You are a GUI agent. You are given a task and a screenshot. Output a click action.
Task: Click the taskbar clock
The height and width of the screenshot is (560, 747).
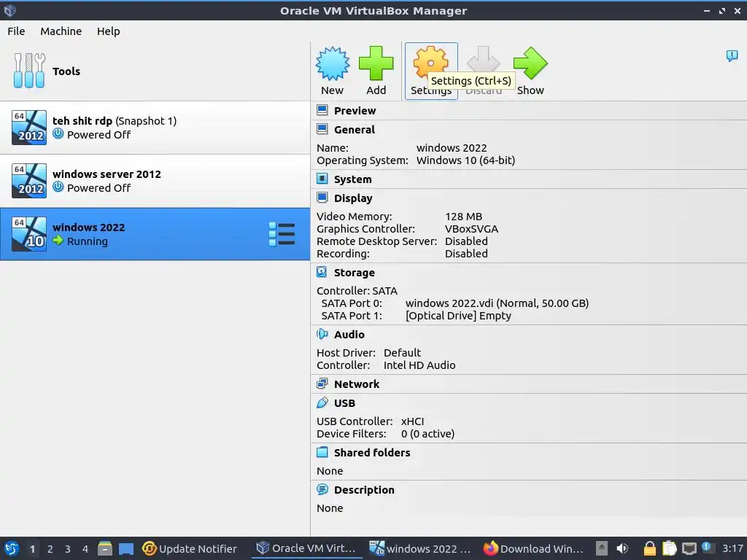tap(732, 548)
